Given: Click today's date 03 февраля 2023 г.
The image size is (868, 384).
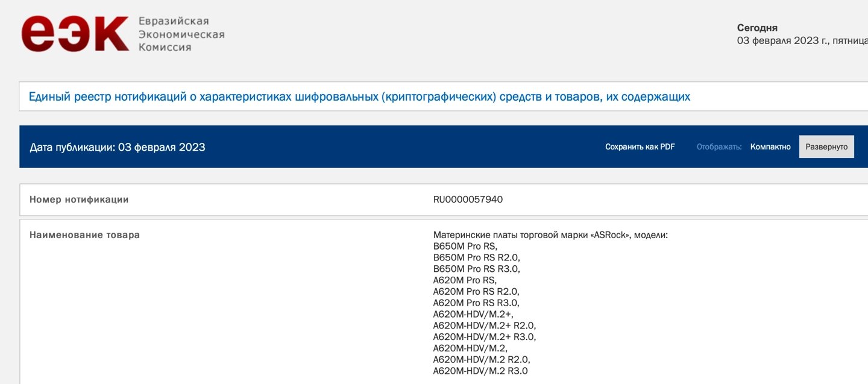Looking at the screenshot, I should click(802, 41).
